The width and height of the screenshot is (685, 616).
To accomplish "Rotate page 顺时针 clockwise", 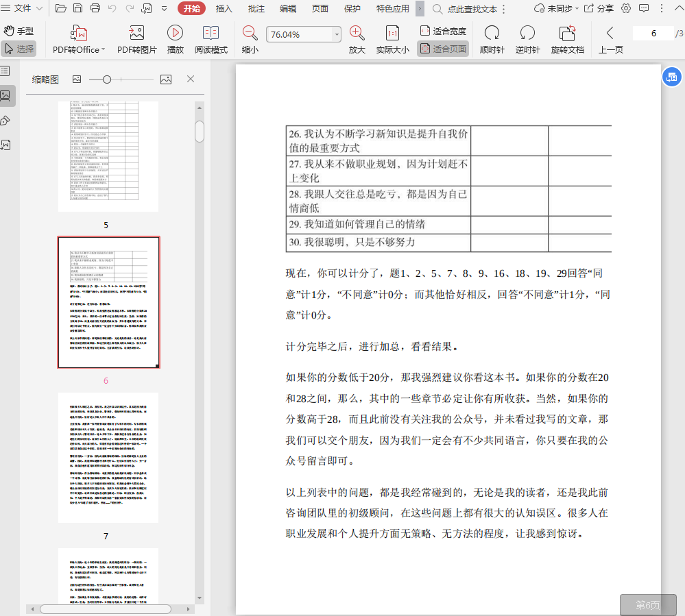I will tap(492, 39).
